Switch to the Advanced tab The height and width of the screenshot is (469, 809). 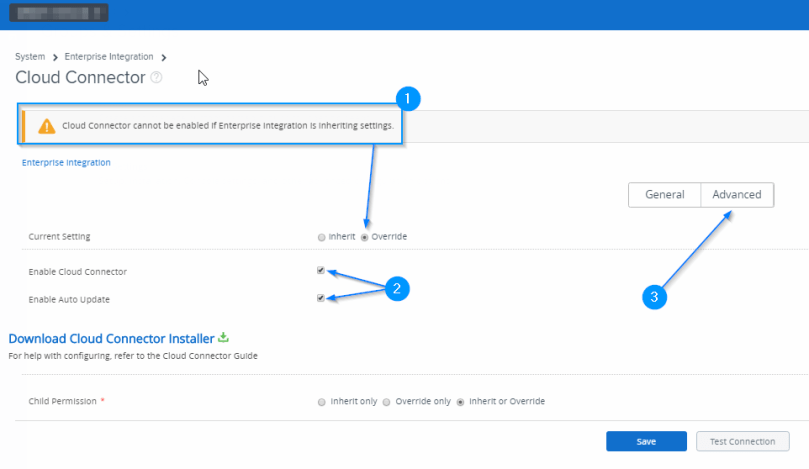click(737, 195)
